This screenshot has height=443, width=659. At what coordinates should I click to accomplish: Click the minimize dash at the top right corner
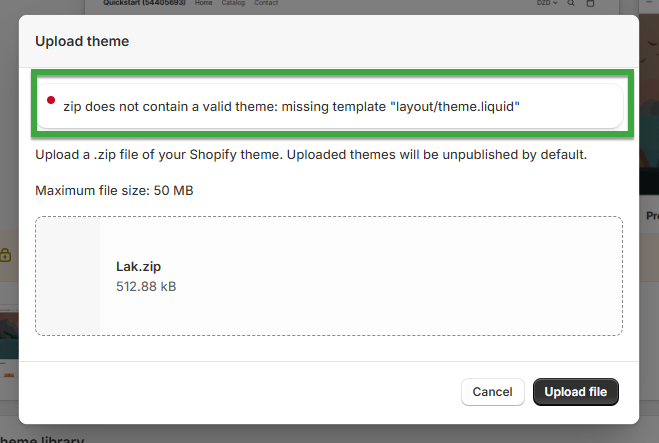[646, 3]
